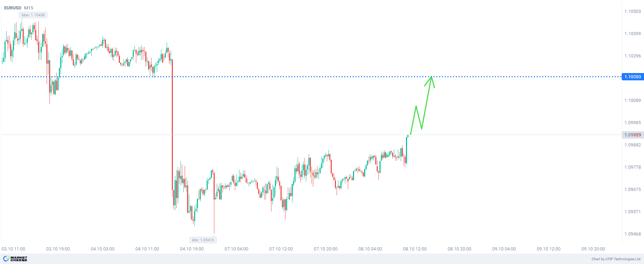Click the Market Cheese logo icon
Screen dimensions: 644x264
coord(6,258)
